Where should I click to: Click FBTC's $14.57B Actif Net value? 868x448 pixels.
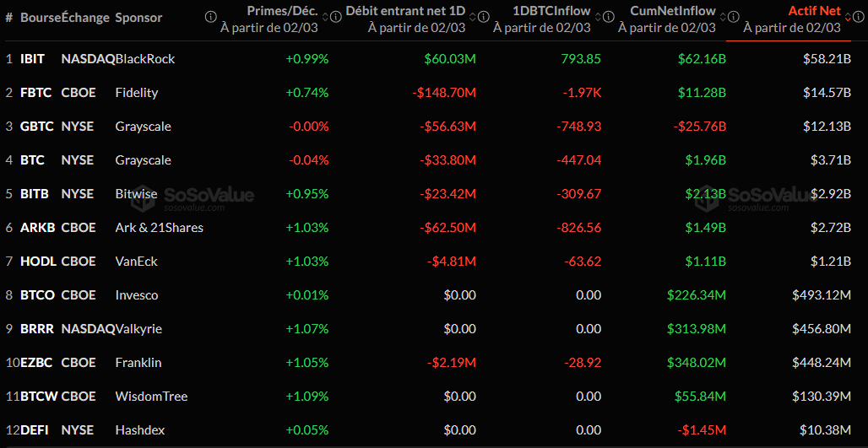[x=827, y=93]
